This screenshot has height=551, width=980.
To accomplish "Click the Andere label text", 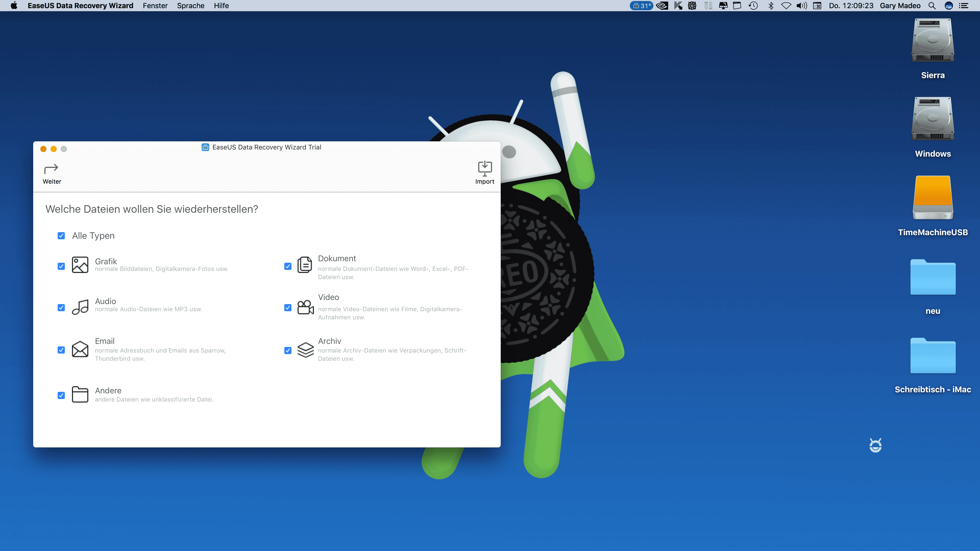I will coord(108,391).
